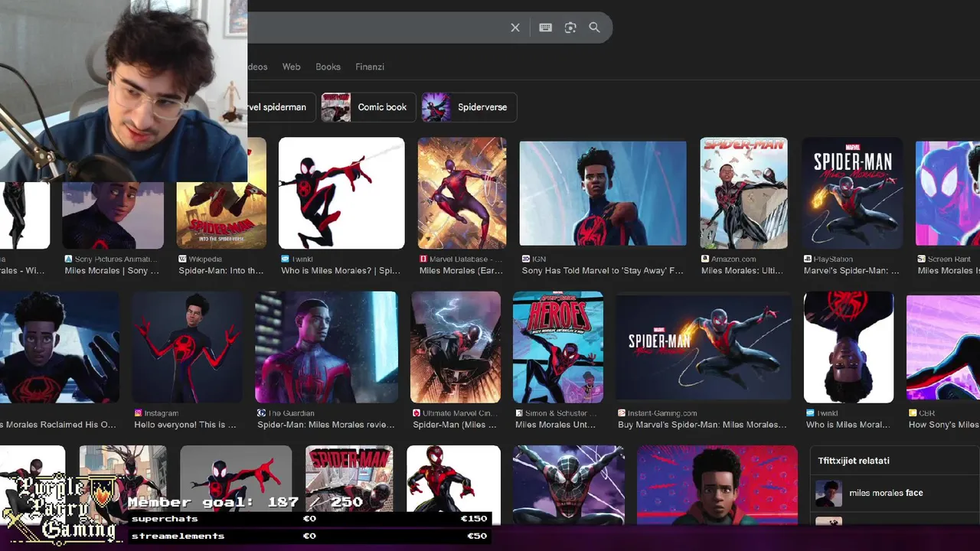
Task: Open the bottom-row purple Spider-Man swinging image
Action: click(568, 486)
